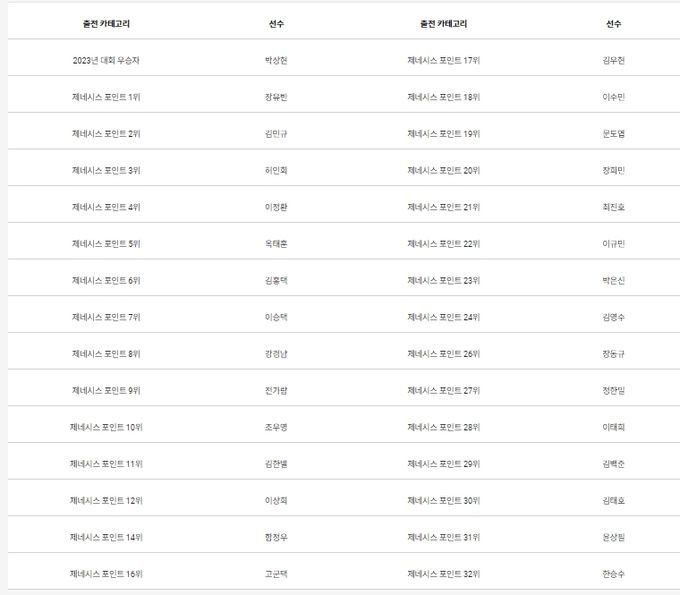Click the '제네시스 포인트 32위' cell
Screen dimensions: 680x595
[x=444, y=574]
